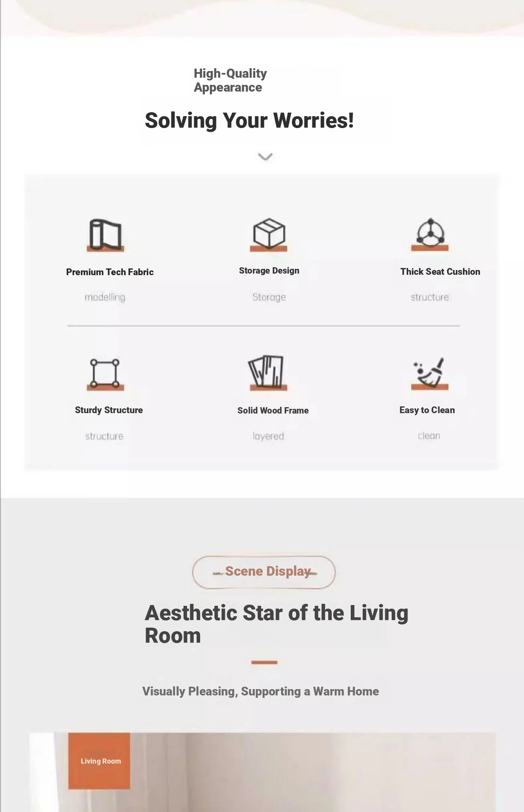Screen dimensions: 524x812
Task: Click the Solid Wood Frame label
Action: 273,410
